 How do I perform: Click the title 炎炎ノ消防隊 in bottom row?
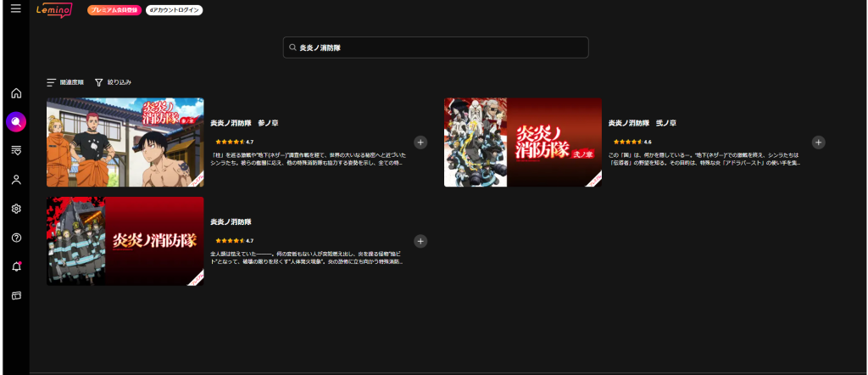click(231, 221)
